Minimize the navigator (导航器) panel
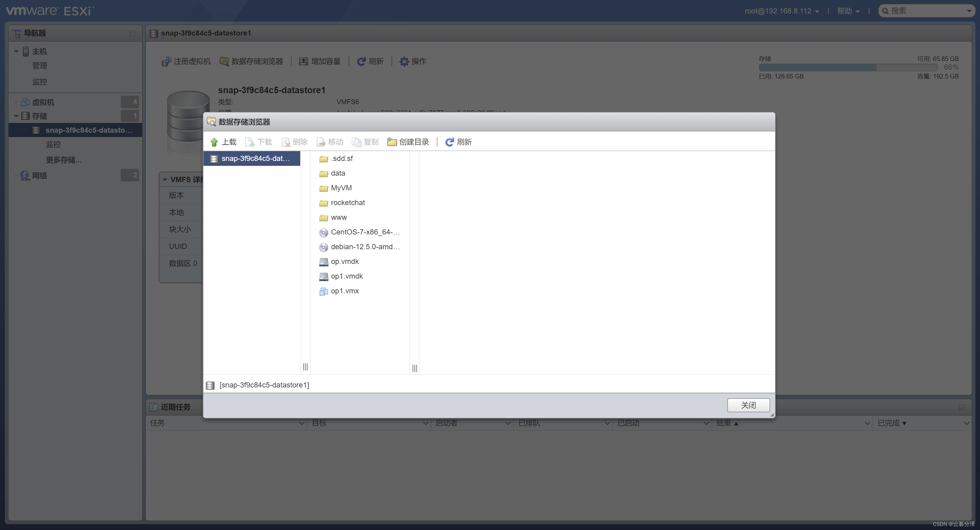 pos(132,33)
